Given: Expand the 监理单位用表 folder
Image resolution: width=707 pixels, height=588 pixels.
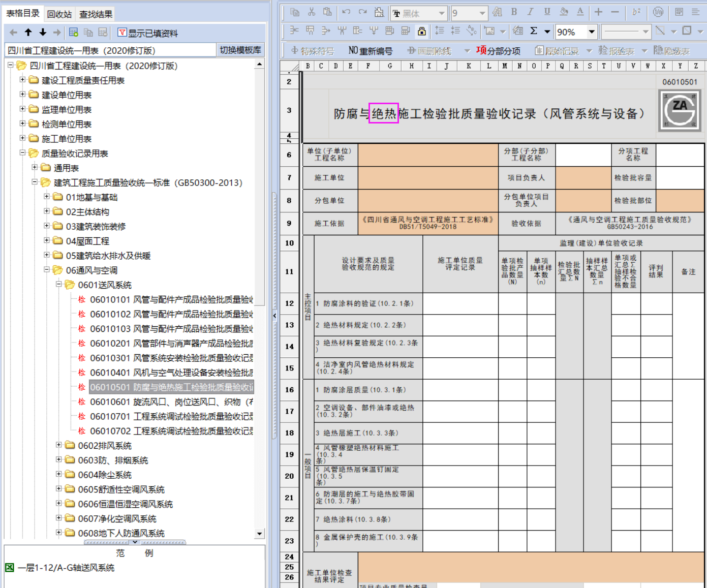Looking at the screenshot, I should pos(22,109).
